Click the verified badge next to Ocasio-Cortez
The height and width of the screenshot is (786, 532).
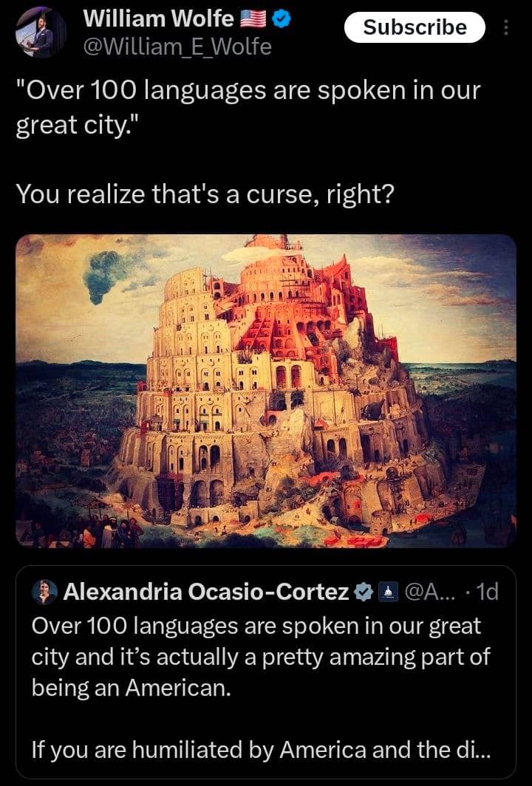tap(364, 592)
